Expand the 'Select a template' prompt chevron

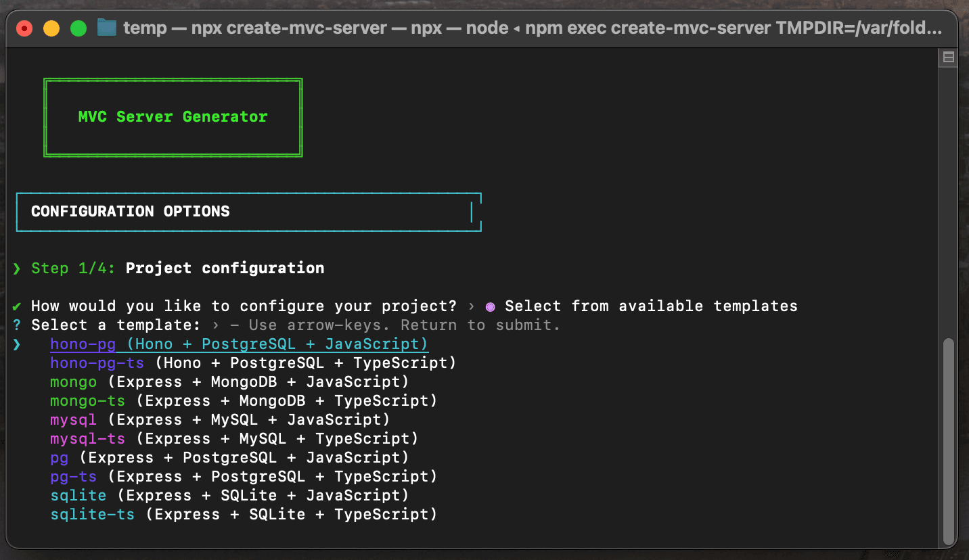[216, 325]
